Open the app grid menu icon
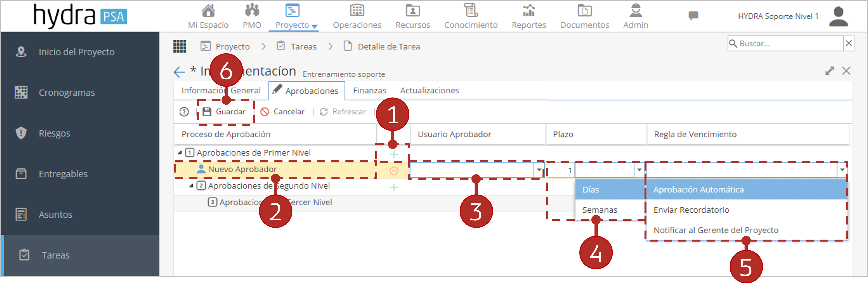 180,46
